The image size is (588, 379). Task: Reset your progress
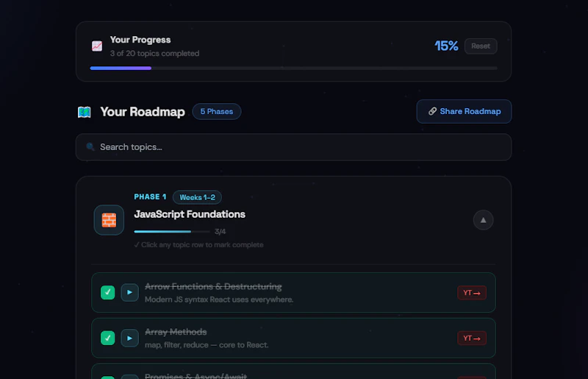pos(481,46)
